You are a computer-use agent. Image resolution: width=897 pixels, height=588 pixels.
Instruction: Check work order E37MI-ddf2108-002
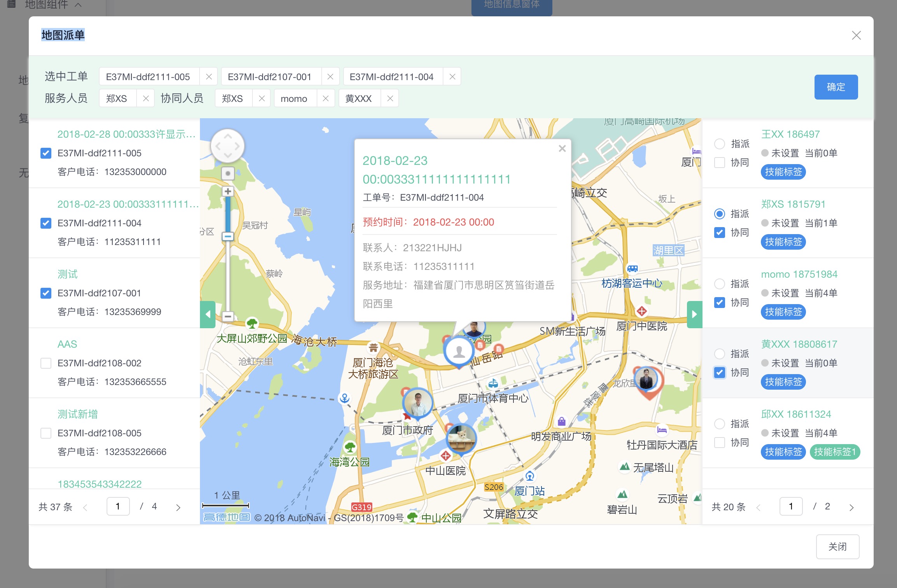[46, 363]
